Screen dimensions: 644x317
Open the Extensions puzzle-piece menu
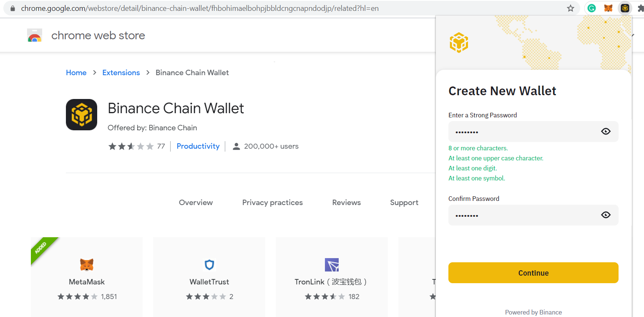pyautogui.click(x=641, y=8)
